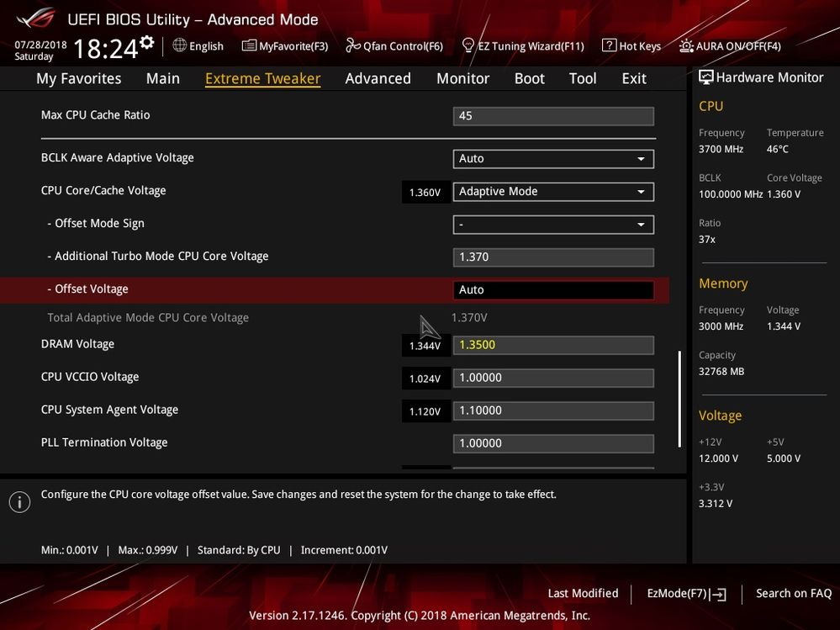The height and width of the screenshot is (630, 840).
Task: Open MyFavorite(F3) list icon
Action: [x=249, y=45]
